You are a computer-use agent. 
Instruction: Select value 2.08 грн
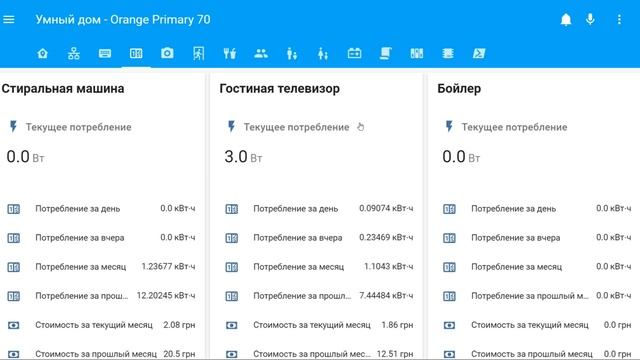click(x=179, y=325)
